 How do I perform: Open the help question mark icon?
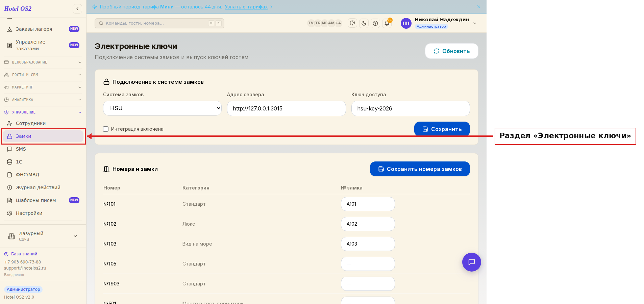click(x=375, y=23)
